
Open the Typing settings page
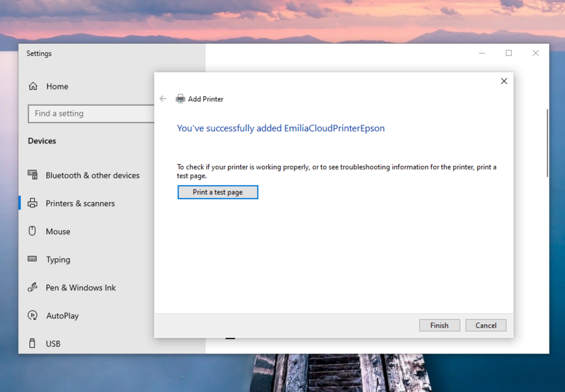[x=58, y=259]
